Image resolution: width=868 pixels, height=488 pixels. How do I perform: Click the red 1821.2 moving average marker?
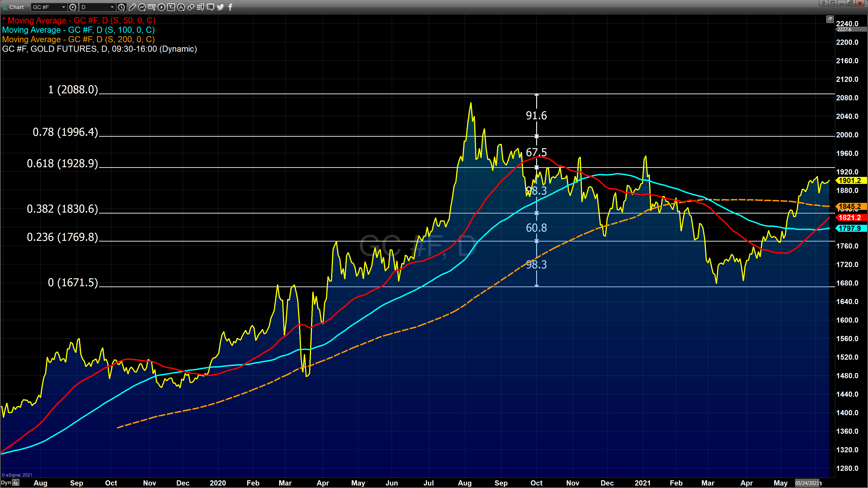851,218
